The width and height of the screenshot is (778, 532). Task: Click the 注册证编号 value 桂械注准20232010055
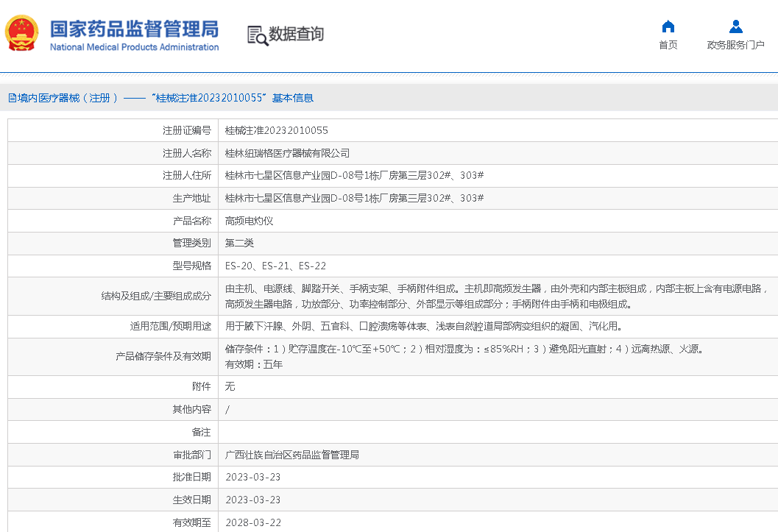pos(277,130)
